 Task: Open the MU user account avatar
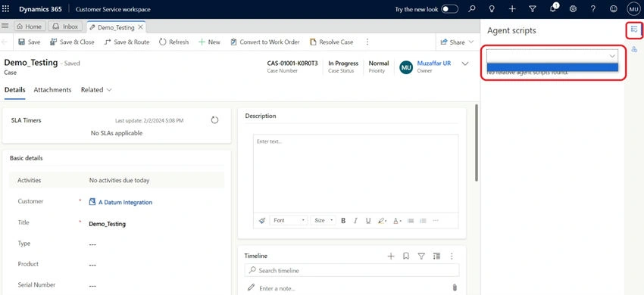[x=633, y=9]
